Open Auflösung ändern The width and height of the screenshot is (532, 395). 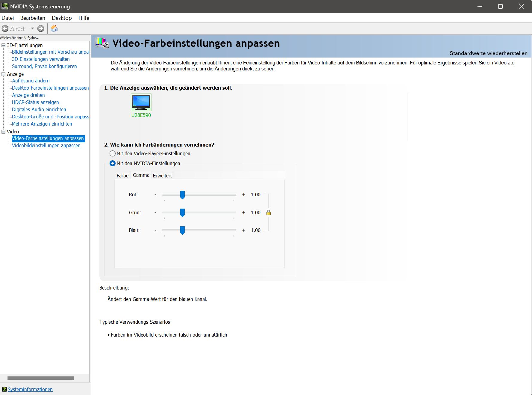(31, 81)
